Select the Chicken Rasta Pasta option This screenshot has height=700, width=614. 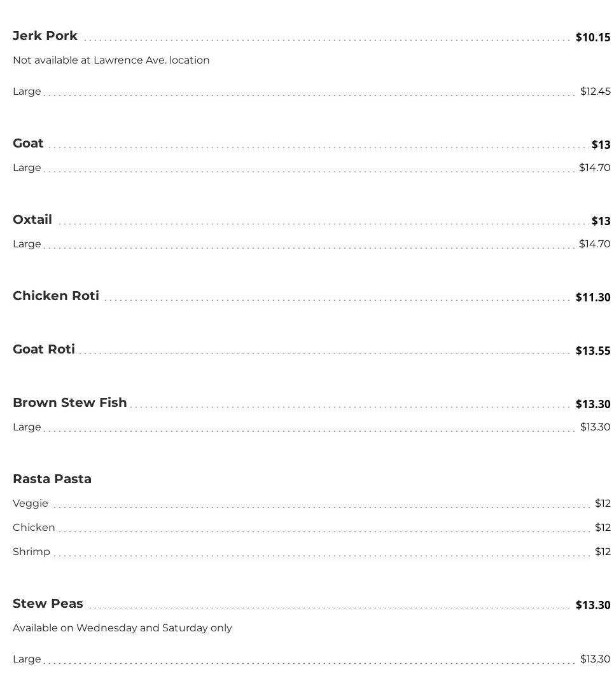pyautogui.click(x=34, y=528)
